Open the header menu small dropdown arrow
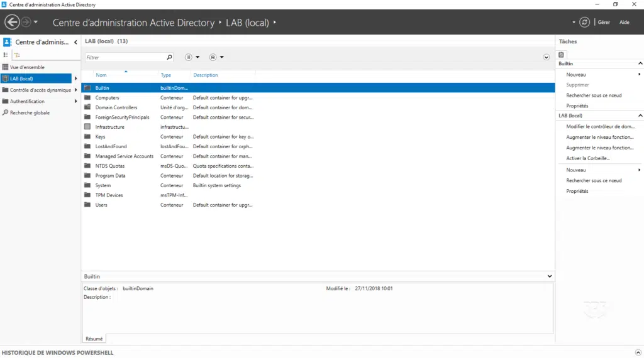Screen dimensions: 644x358 coord(574,22)
